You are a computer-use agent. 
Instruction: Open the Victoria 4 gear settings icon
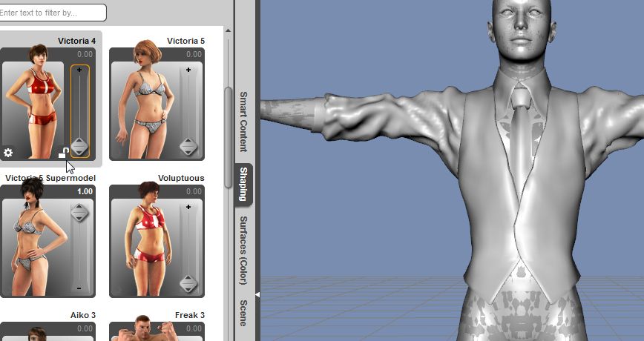point(8,153)
